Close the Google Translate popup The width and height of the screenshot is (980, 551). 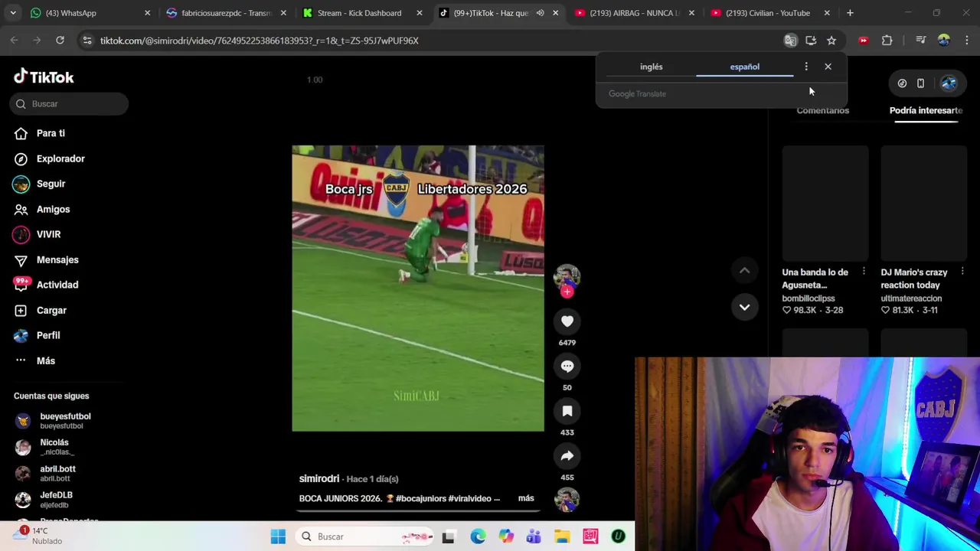click(x=828, y=67)
